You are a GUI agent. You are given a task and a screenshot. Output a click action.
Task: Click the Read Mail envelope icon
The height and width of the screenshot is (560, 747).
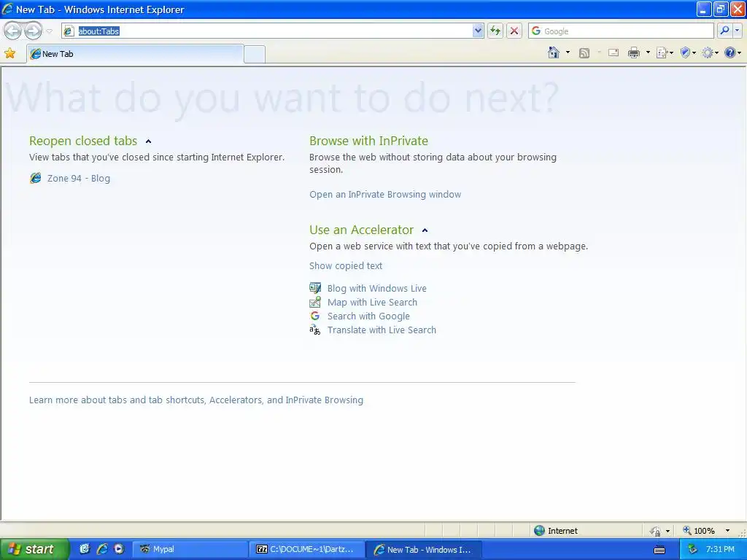coord(614,52)
